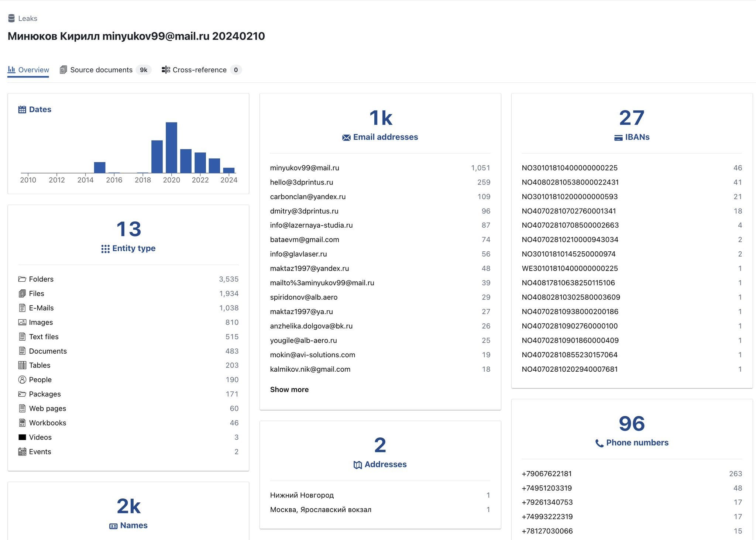Click the IBANs card icon
Image resolution: width=756 pixels, height=540 pixels.
point(618,138)
